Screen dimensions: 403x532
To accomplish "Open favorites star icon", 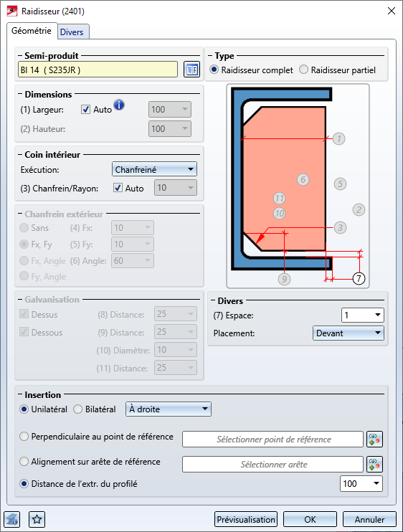I will click(x=37, y=519).
